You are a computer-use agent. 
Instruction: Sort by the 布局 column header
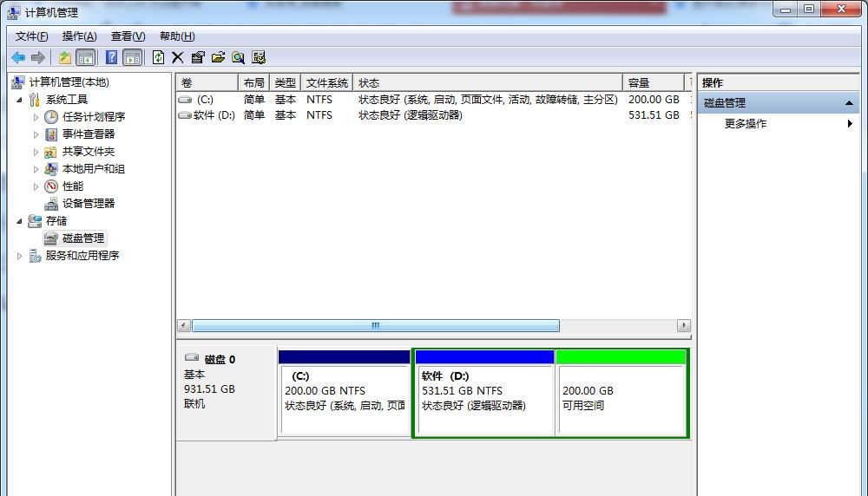point(253,83)
